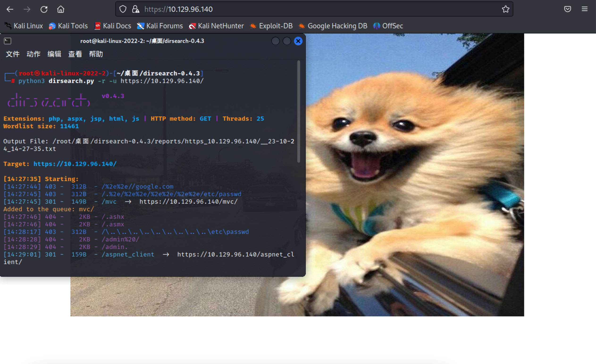Screen dimensions: 596x364
Task: Open Kali Tools bookmark
Action: point(68,26)
